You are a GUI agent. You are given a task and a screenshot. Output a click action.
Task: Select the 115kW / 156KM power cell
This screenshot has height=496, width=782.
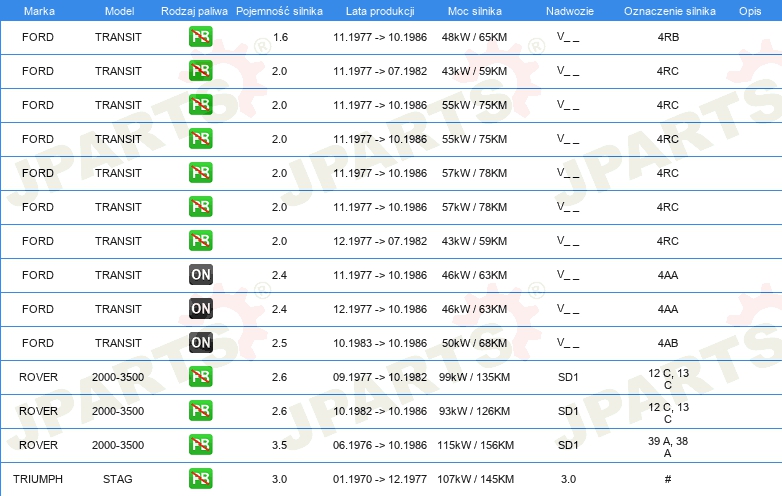tap(475, 445)
